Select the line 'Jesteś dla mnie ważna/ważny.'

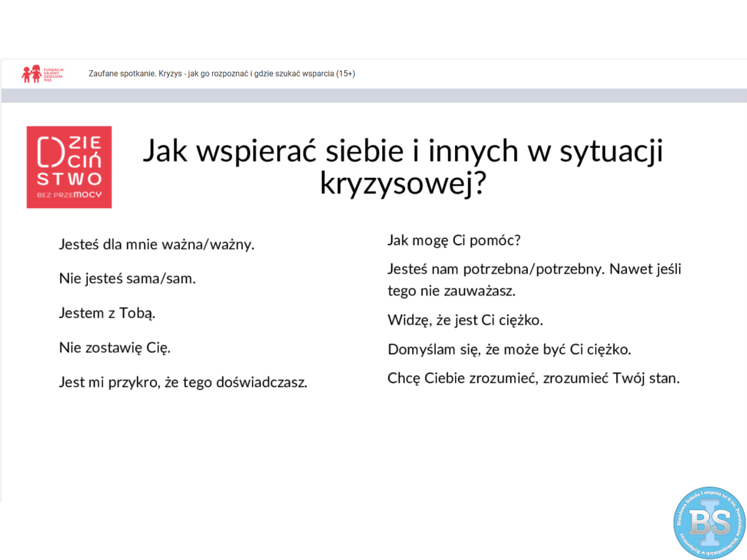tap(157, 244)
